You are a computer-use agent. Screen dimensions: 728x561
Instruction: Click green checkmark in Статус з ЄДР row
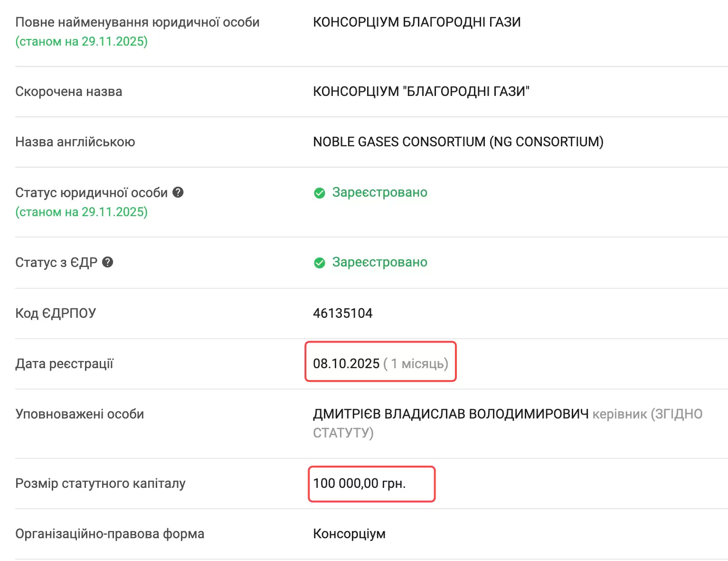click(x=320, y=263)
